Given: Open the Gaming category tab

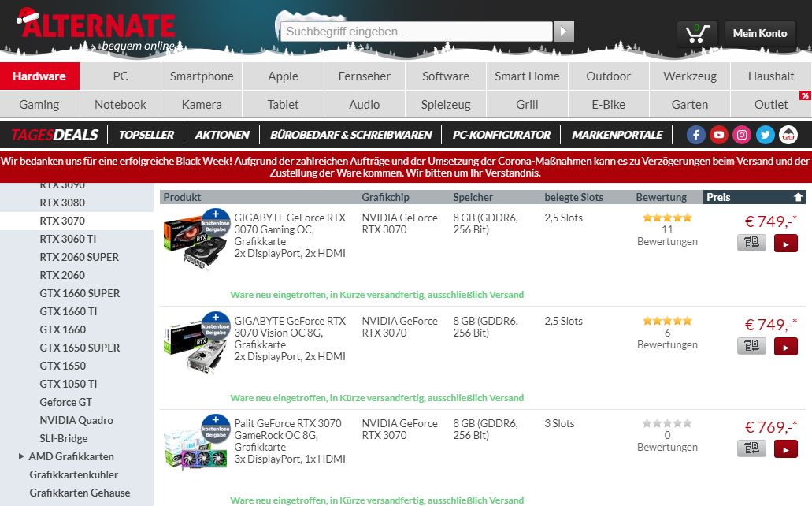Looking at the screenshot, I should [x=39, y=104].
